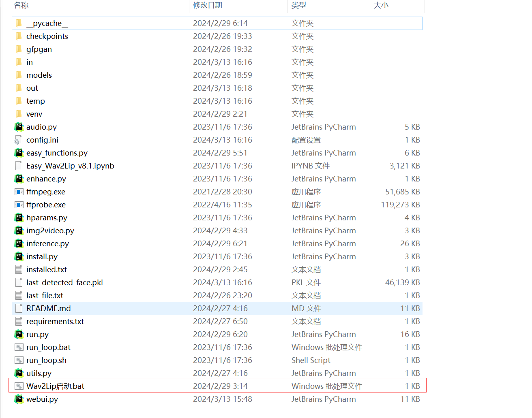This screenshot has height=418, width=532.
Task: Sort by the 修改日期 column header
Action: pyautogui.click(x=208, y=5)
